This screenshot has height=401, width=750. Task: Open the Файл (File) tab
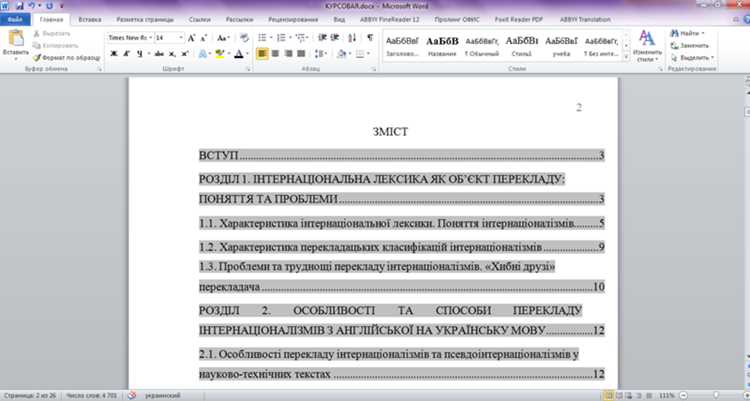point(15,20)
